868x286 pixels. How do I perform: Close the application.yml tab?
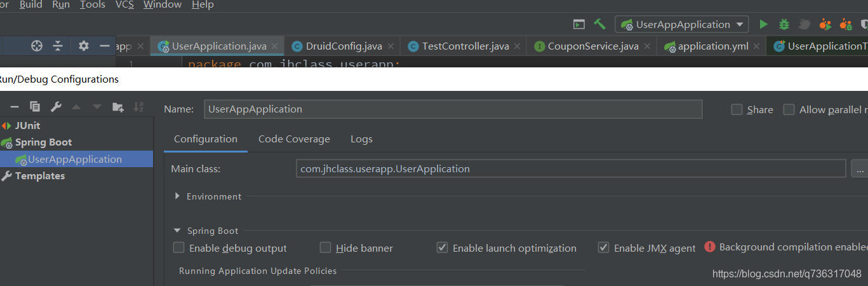(757, 46)
